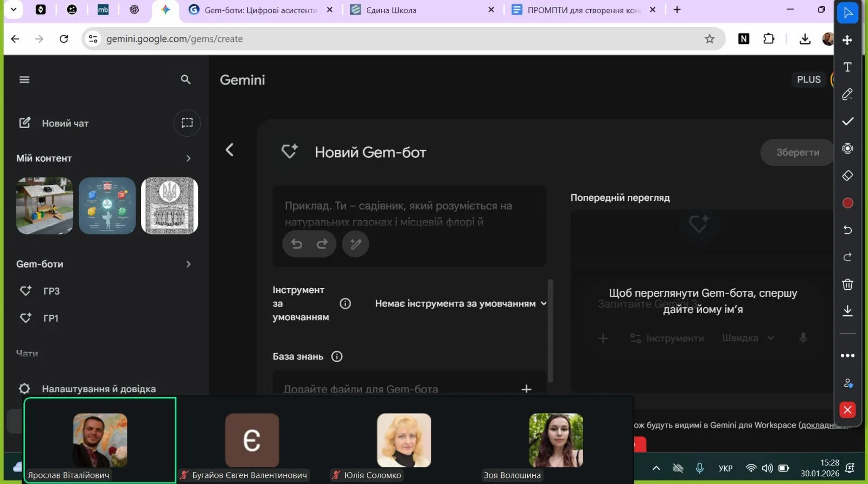Undo the last annotation
The width and height of the screenshot is (868, 484).
pyautogui.click(x=847, y=230)
